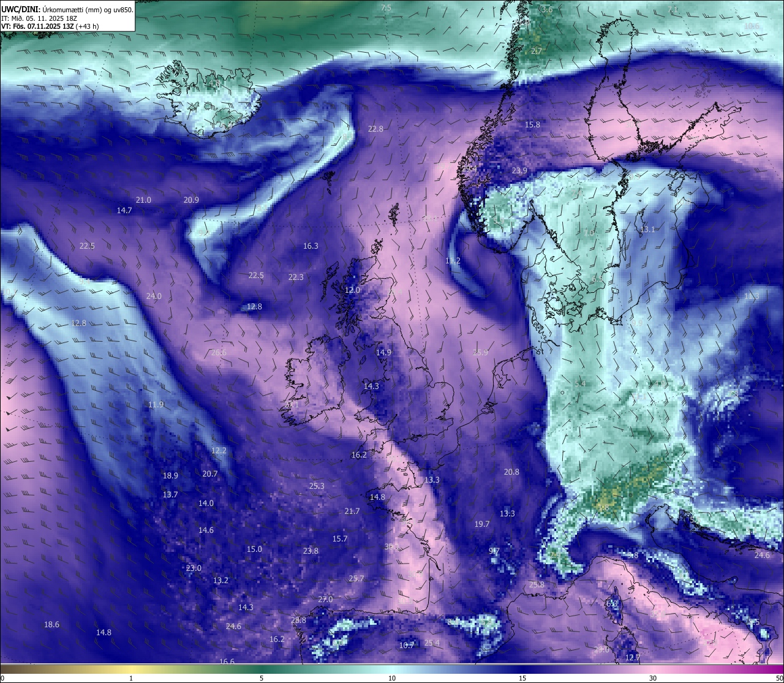Click the 15.8 value over northern Scandinavia
Screen dimensions: 784x683
[533, 124]
